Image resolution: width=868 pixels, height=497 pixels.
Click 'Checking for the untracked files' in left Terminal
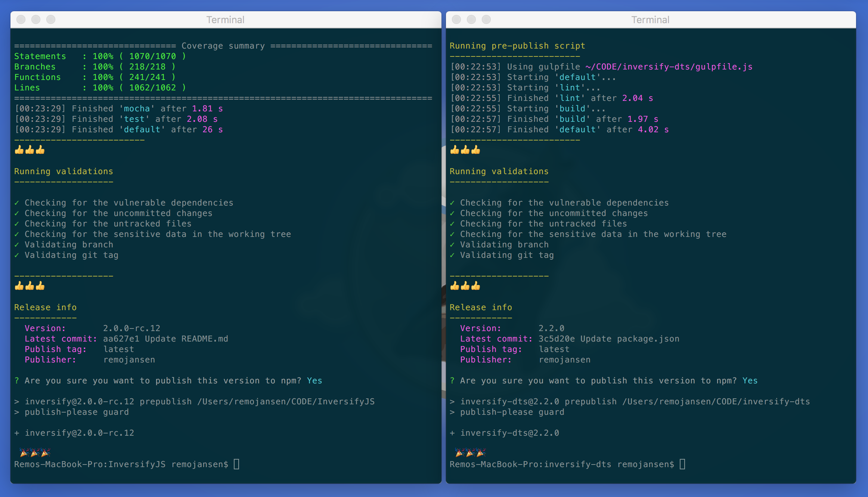(103, 224)
